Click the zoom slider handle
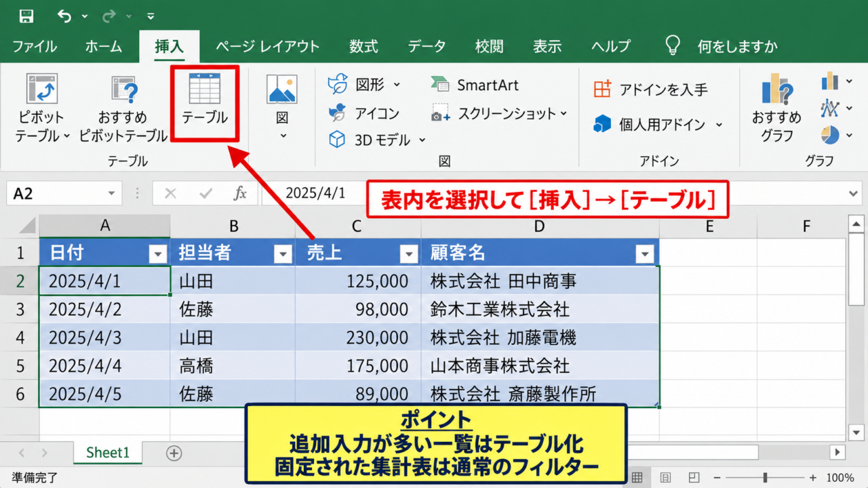This screenshot has height=488, width=868. (765, 477)
